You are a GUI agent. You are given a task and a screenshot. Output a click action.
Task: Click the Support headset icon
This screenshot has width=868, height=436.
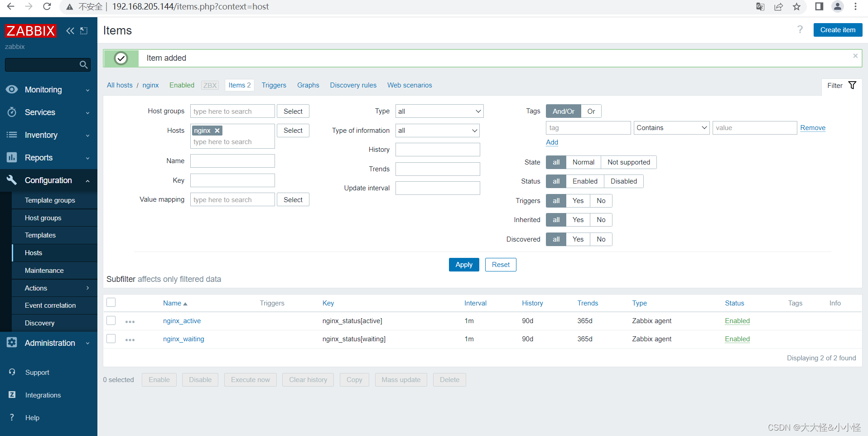coord(12,372)
